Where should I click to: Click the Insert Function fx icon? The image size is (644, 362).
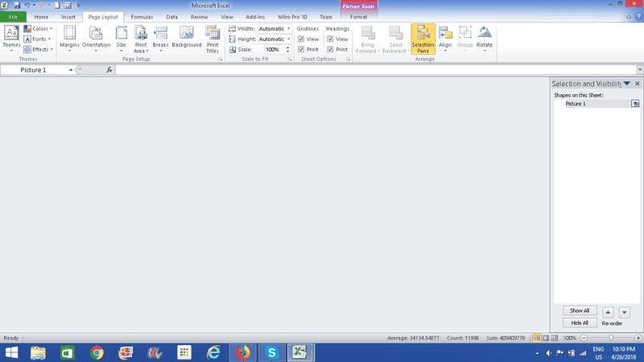click(x=109, y=70)
